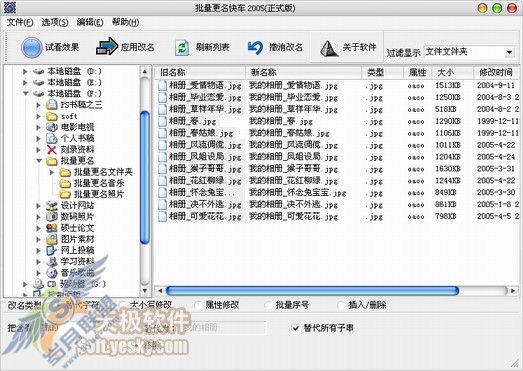The image size is (523, 371).
Task: Click the 大小 column header
Action: click(453, 72)
